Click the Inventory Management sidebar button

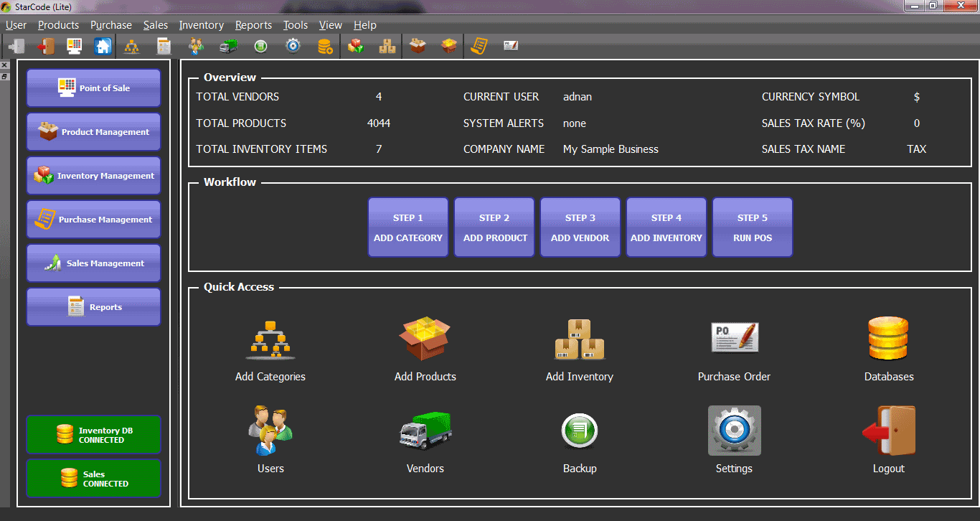click(x=94, y=176)
